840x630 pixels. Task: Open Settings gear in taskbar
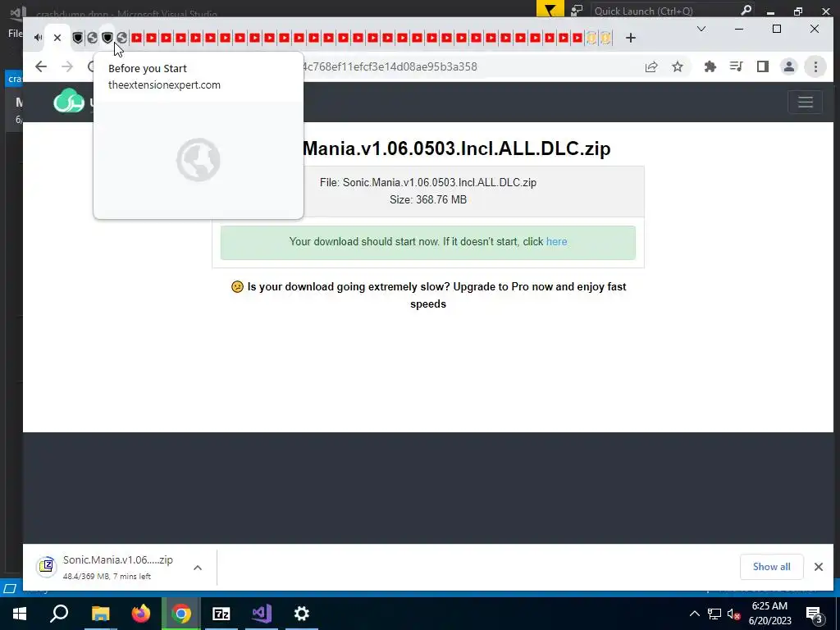tap(302, 614)
